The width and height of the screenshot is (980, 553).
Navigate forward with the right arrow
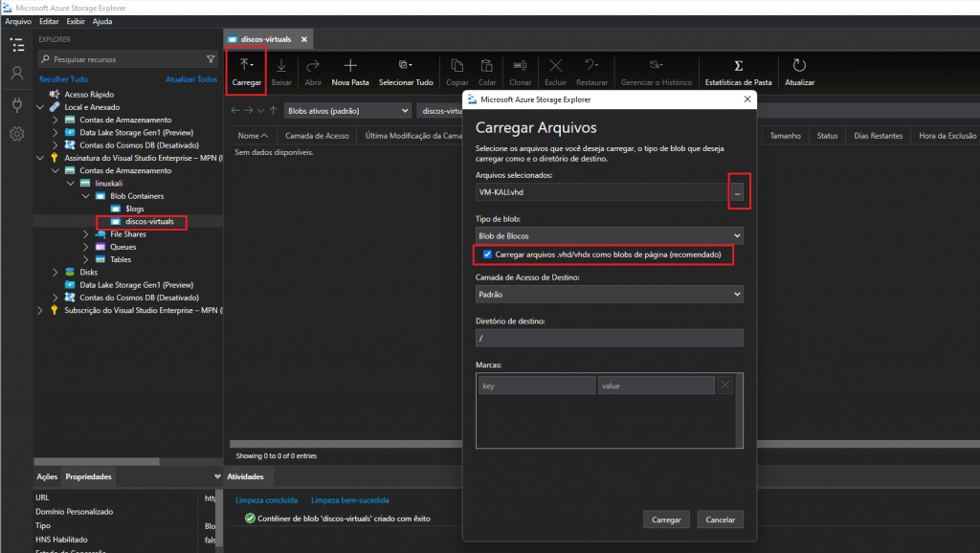[x=248, y=111]
